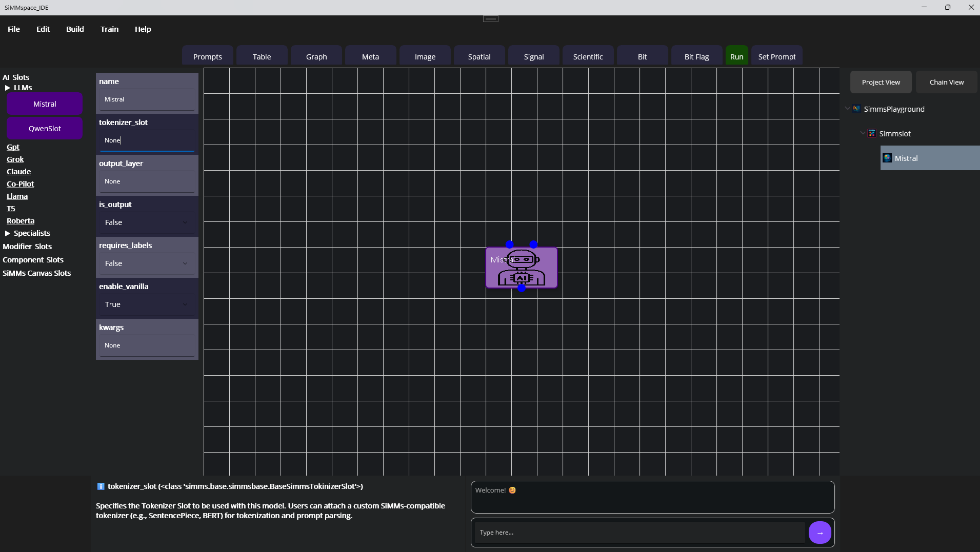Image resolution: width=980 pixels, height=552 pixels.
Task: Collapse the SimmsPlayground tree node
Action: [x=847, y=109]
